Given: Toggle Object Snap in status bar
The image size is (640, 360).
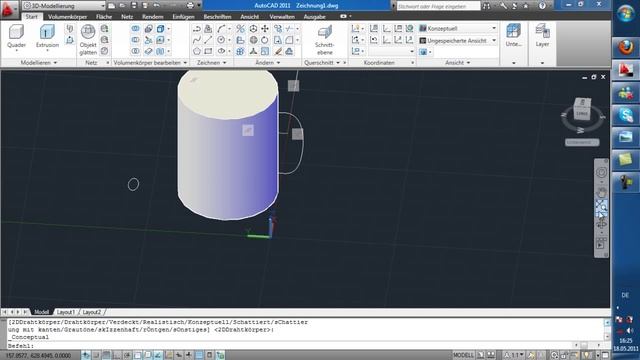Looking at the screenshot, I should coord(137,355).
